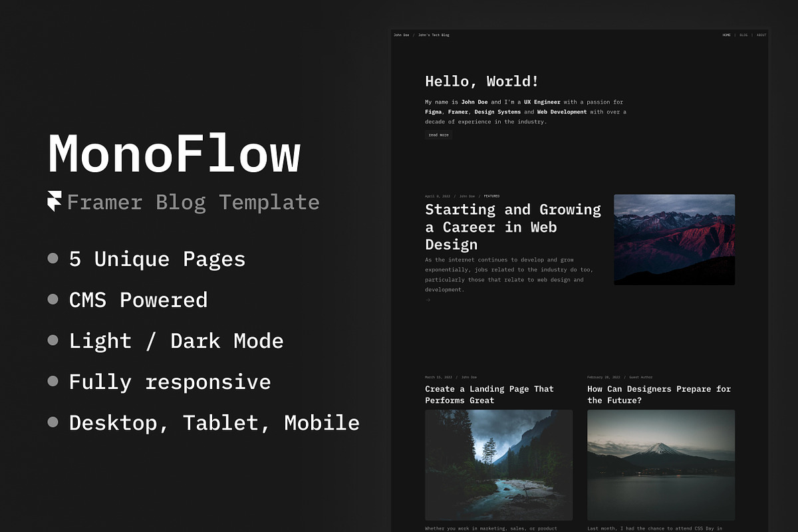Click the '5 Unique Pages' feature text
This screenshot has height=532, width=798.
(157, 259)
